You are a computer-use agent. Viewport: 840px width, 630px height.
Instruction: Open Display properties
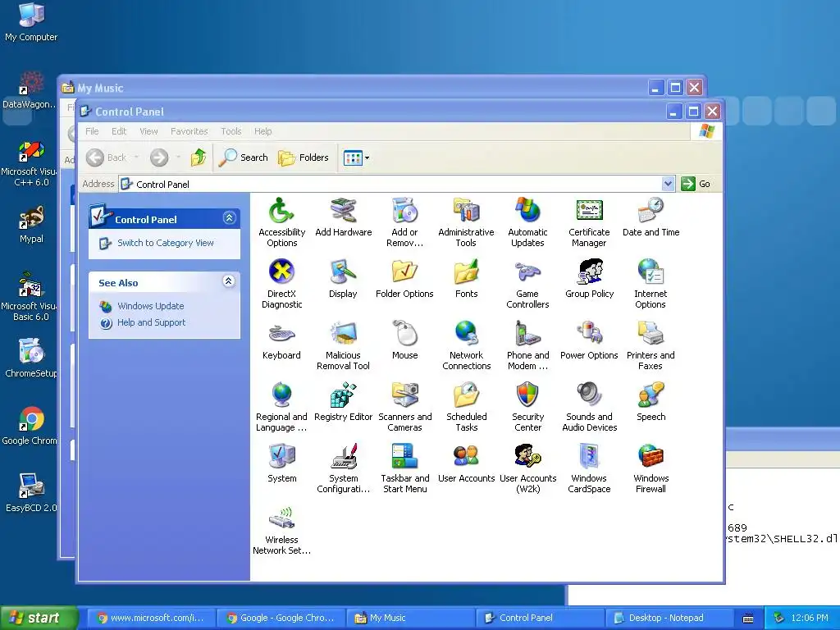click(x=344, y=279)
